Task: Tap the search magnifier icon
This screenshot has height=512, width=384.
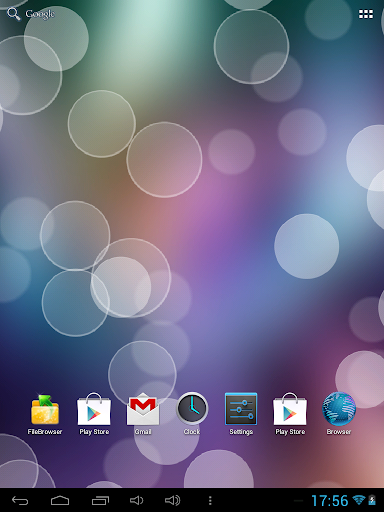Action: point(14,14)
